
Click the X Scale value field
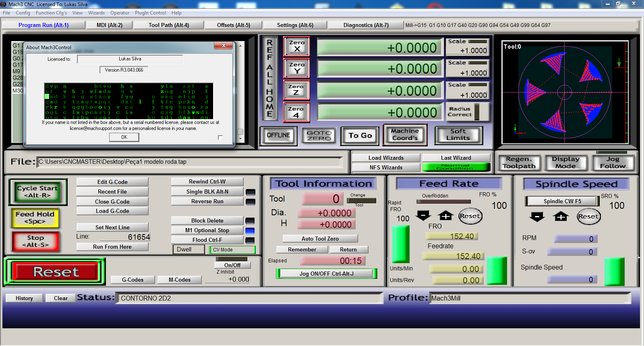[x=468, y=50]
